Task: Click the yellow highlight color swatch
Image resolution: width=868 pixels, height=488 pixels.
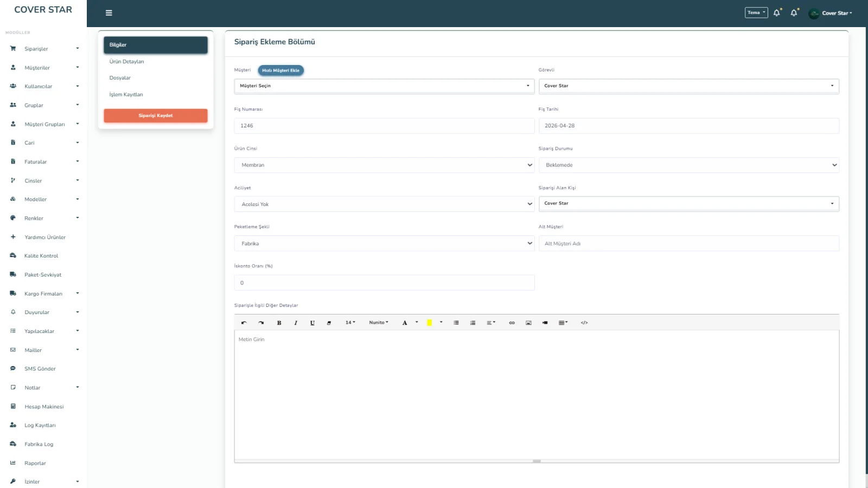Action: 429,323
